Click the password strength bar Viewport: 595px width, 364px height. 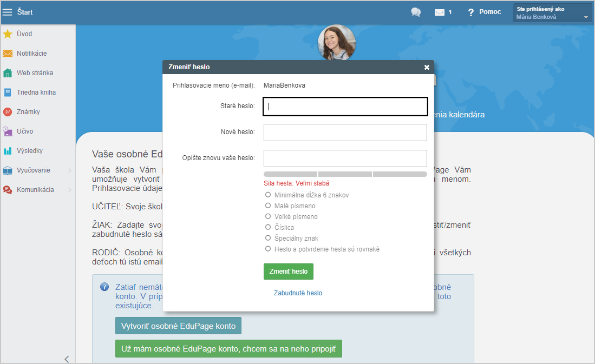coord(345,174)
